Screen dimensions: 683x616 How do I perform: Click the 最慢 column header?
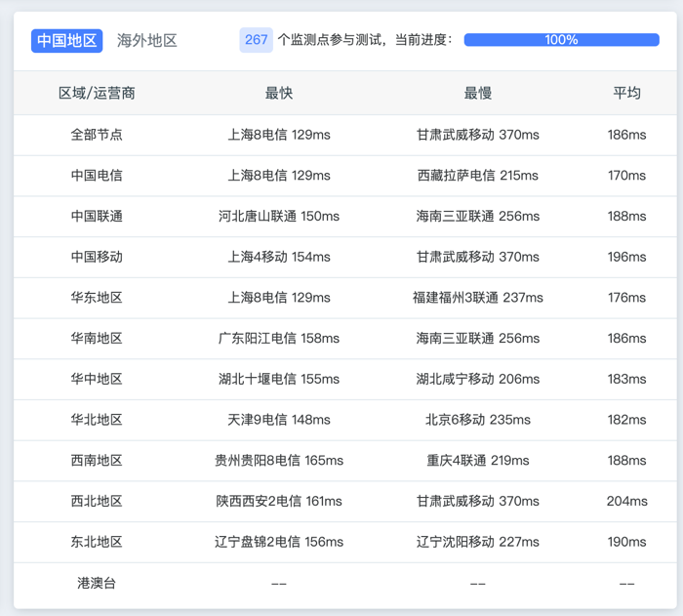478,93
